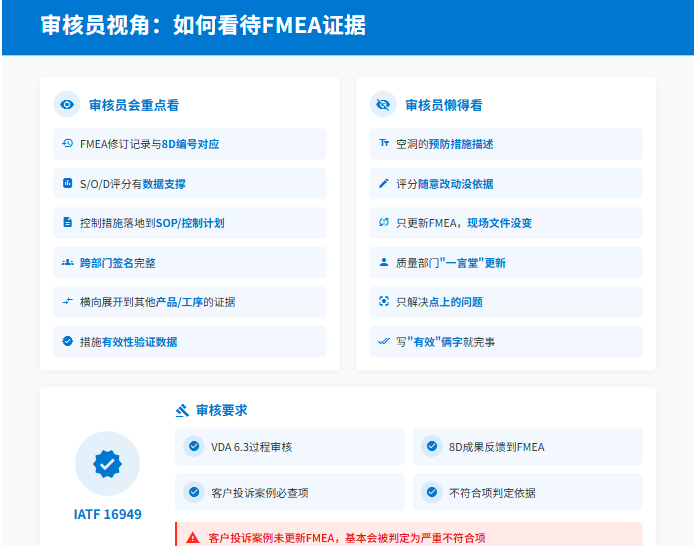Screen dimensions: 695x546
Task: Click the document icon before 控制措施落地
Action: click(67, 223)
